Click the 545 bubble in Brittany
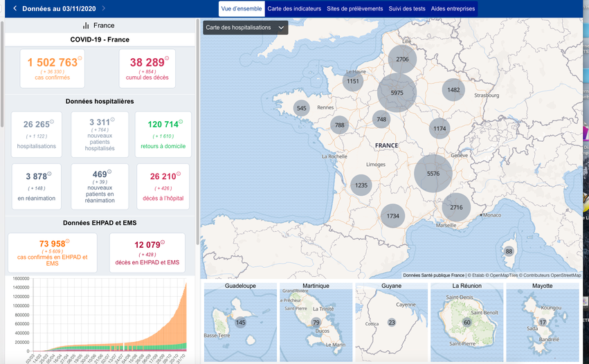Viewport: 589px width, 364px height. pyautogui.click(x=301, y=108)
